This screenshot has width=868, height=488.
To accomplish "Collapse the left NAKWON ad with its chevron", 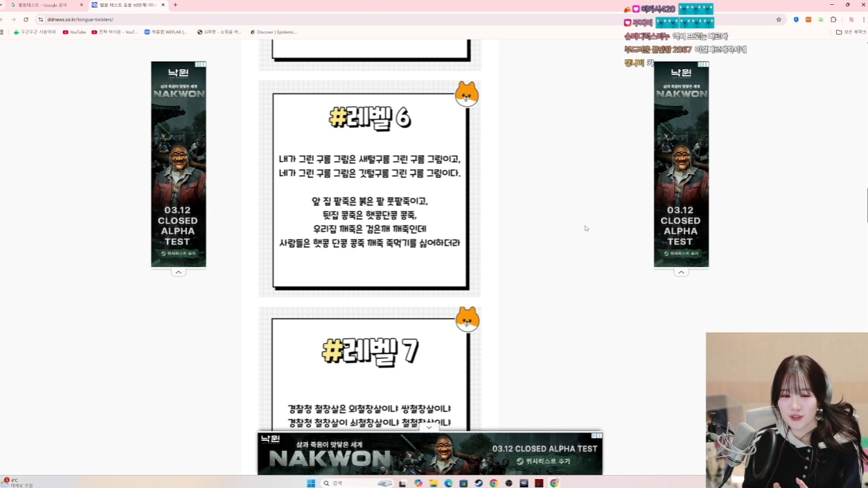I will (178, 272).
